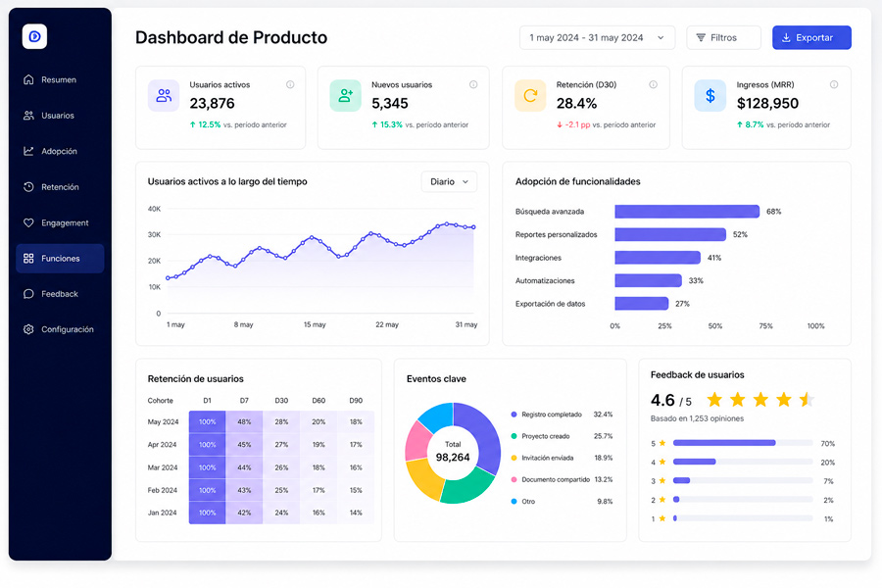Go to Resumen in the sidebar
882x588 pixels.
pyautogui.click(x=60, y=79)
